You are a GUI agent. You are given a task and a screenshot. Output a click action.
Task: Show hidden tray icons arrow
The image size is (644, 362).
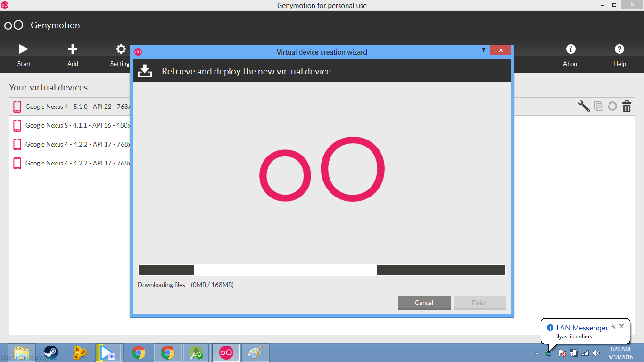(x=537, y=353)
